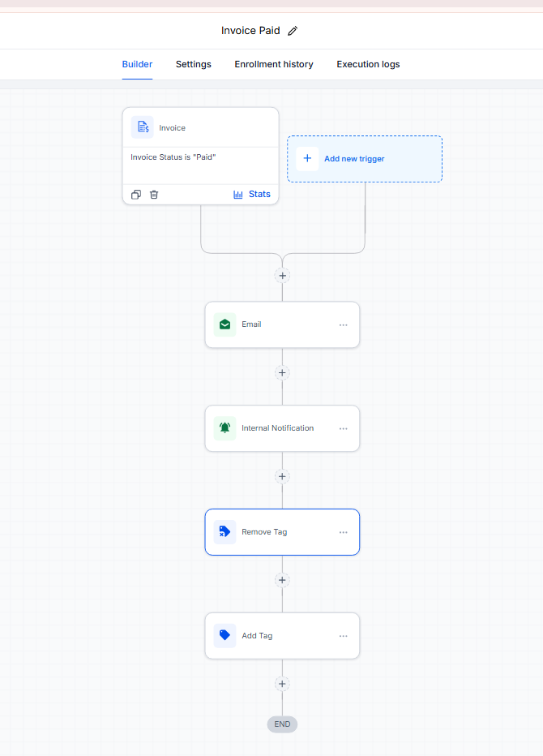This screenshot has height=756, width=543.
Task: Switch to the Settings tab
Action: (x=193, y=64)
